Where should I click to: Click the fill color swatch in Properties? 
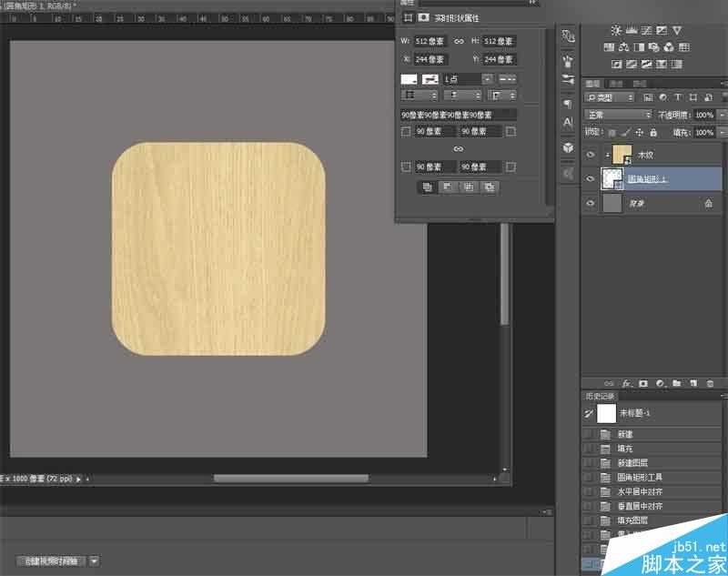408,77
